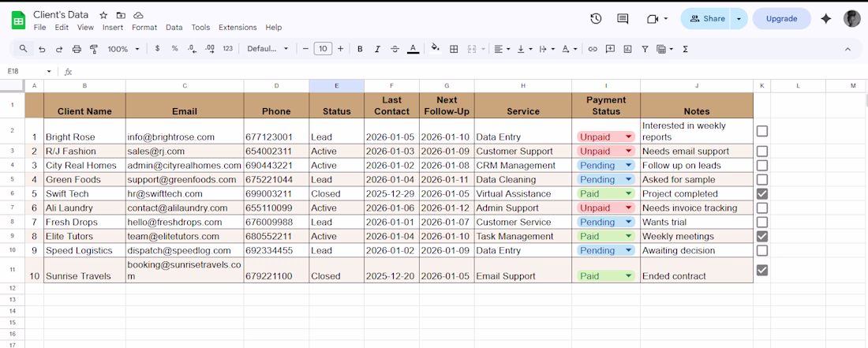Check the cloud save status icon
868x348 pixels.
click(138, 16)
